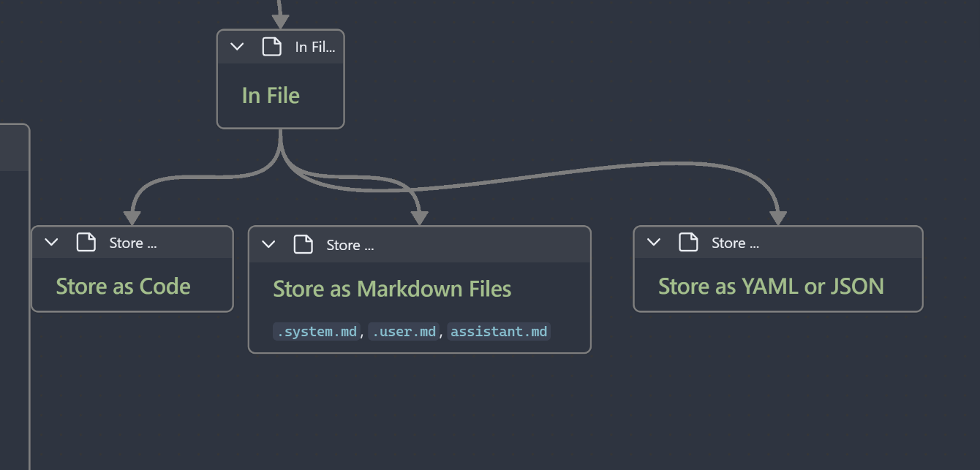Viewport: 980px width, 470px height.
Task: Click the "Store as Code" heading
Action: point(123,287)
